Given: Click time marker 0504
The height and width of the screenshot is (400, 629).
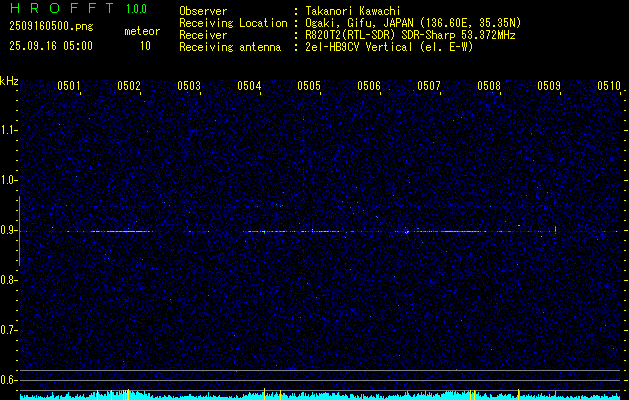Looking at the screenshot, I should (249, 85).
